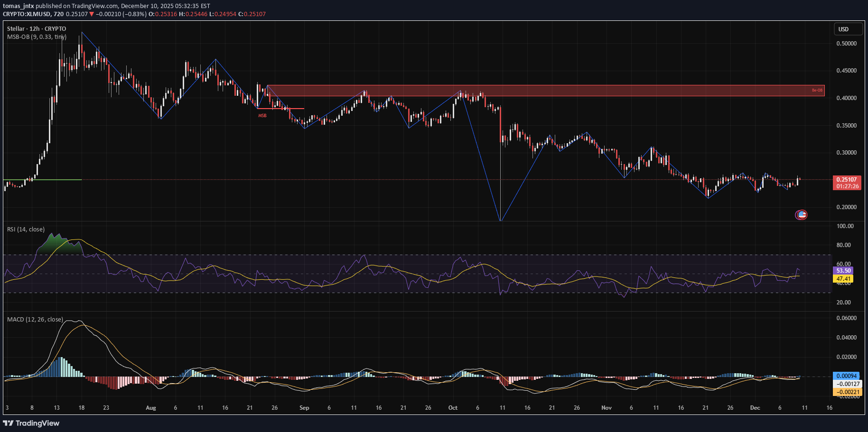
Task: Open the MSB-OB indicator legend
Action: click(37, 37)
